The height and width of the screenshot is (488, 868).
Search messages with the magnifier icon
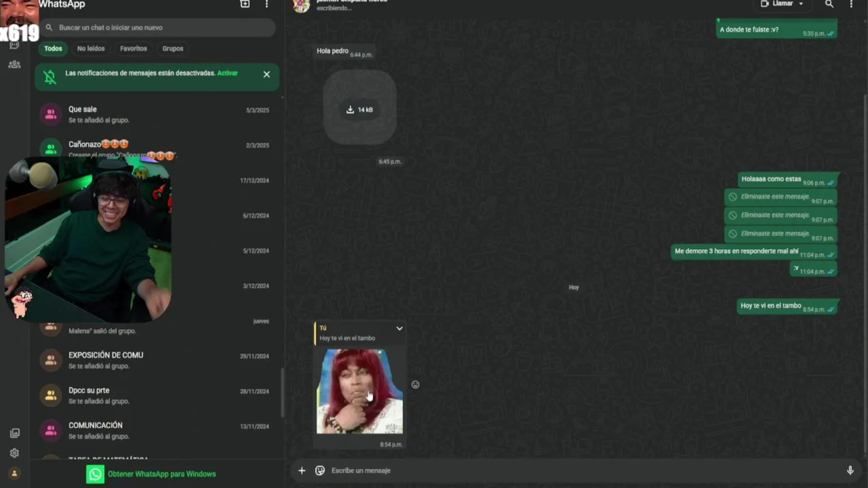point(829,4)
